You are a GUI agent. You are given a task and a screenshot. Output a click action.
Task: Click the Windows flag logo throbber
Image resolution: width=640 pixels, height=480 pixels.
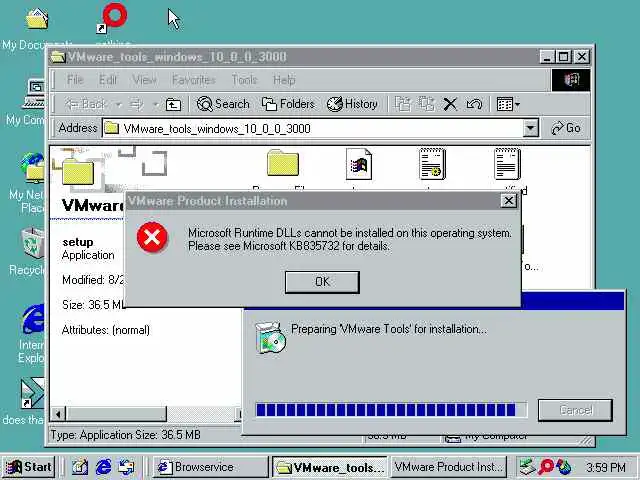click(x=571, y=80)
